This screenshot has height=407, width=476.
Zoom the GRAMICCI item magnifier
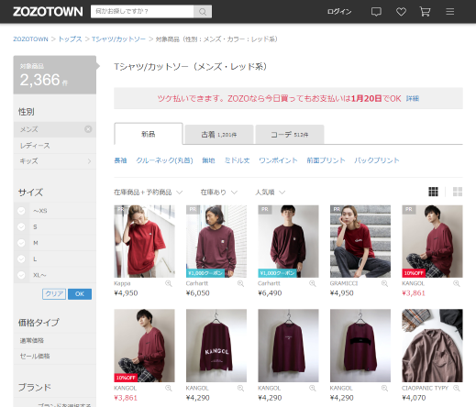385,283
